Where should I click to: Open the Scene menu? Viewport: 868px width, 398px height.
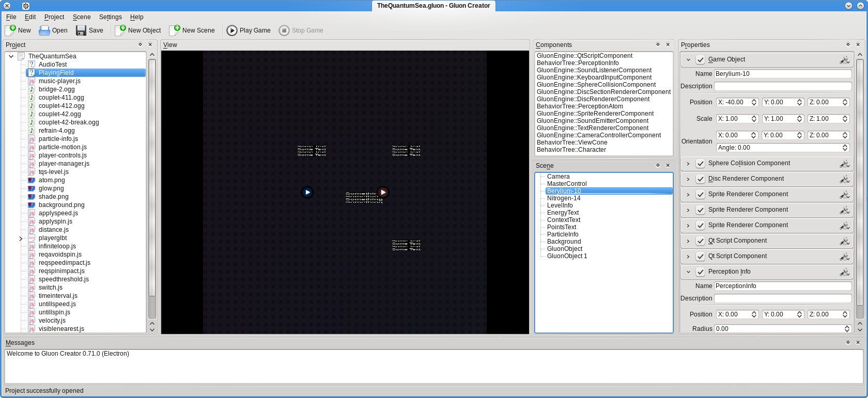click(82, 17)
